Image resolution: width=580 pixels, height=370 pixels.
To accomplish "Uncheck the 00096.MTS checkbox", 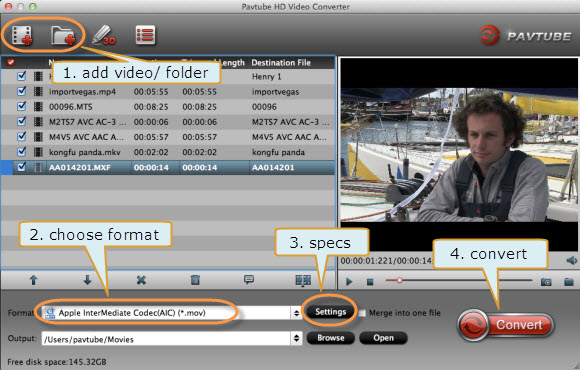I will 21,106.
